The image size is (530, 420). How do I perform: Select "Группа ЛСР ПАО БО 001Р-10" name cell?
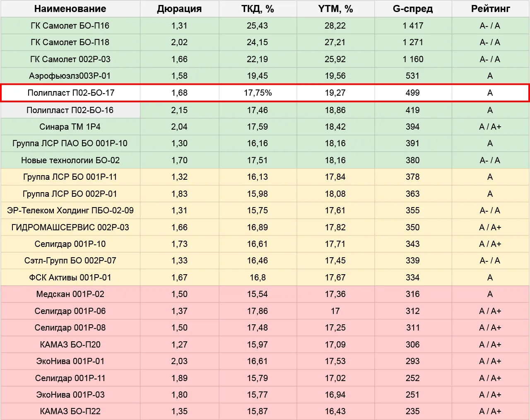pos(70,143)
